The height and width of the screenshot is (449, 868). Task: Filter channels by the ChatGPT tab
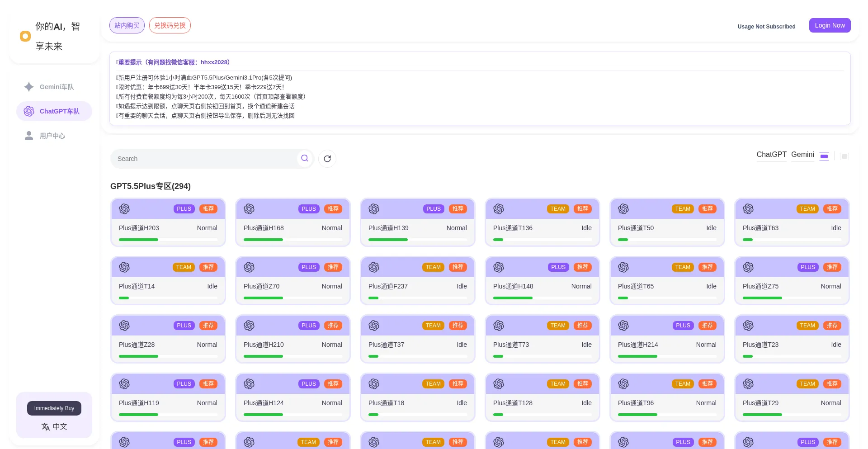[772, 155]
